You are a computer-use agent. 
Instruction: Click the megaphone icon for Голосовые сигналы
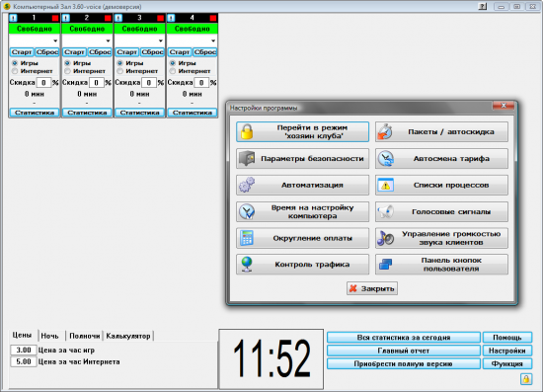385,211
